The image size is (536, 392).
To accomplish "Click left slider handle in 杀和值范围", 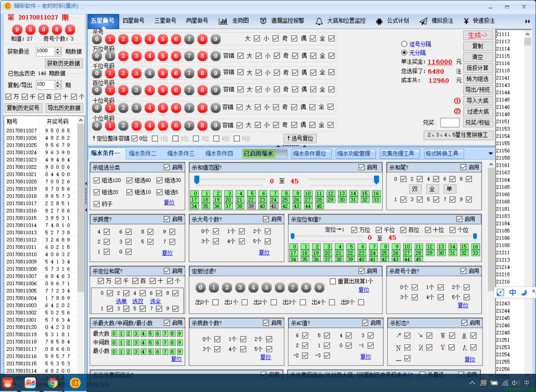I will point(197,179).
